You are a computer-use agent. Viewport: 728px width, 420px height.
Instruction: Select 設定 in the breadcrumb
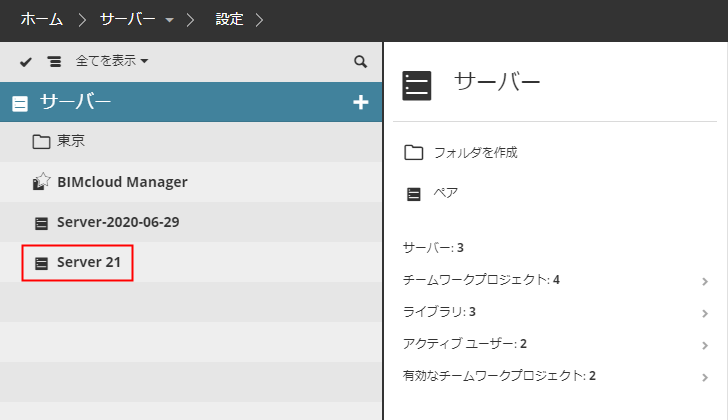coord(229,19)
